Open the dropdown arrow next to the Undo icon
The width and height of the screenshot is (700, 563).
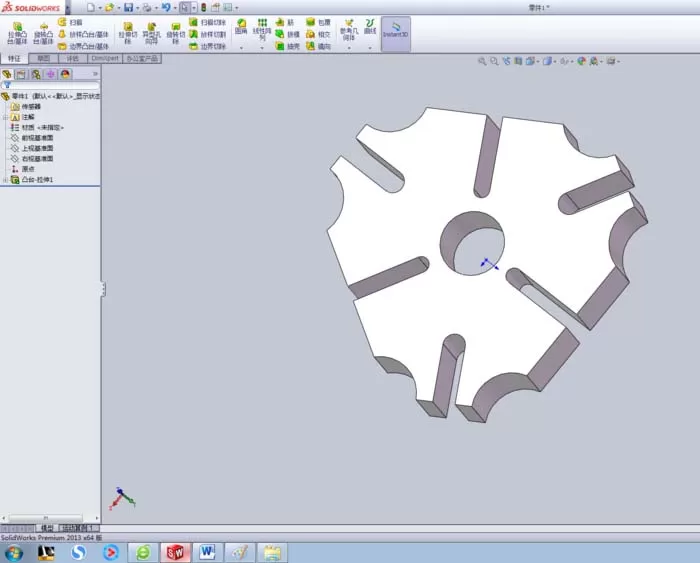[x=175, y=8]
